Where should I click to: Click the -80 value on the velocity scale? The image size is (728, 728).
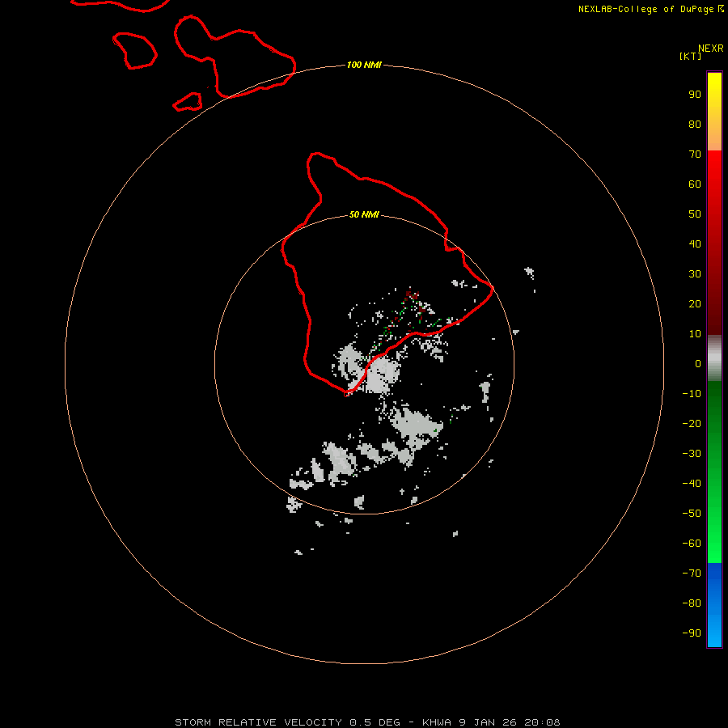692,603
